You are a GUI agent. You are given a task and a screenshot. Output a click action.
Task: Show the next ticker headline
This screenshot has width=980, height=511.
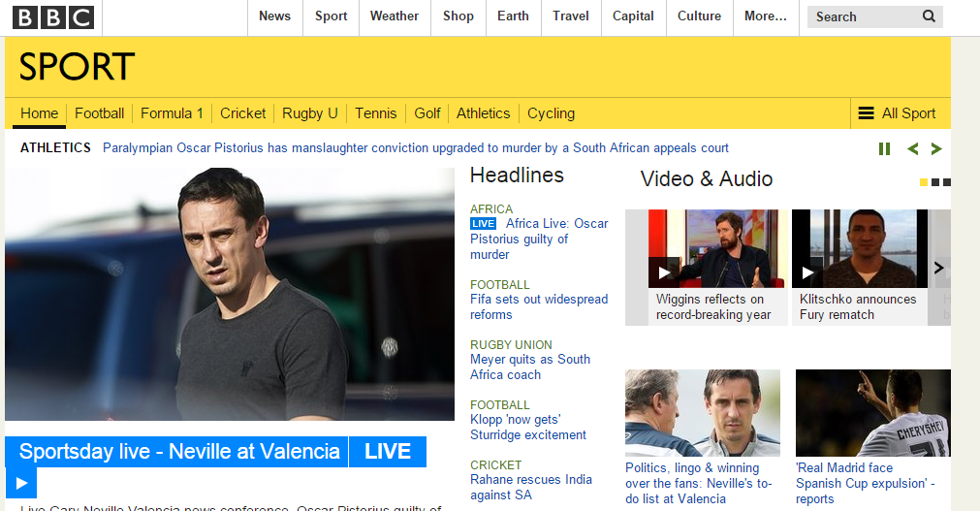coord(936,149)
